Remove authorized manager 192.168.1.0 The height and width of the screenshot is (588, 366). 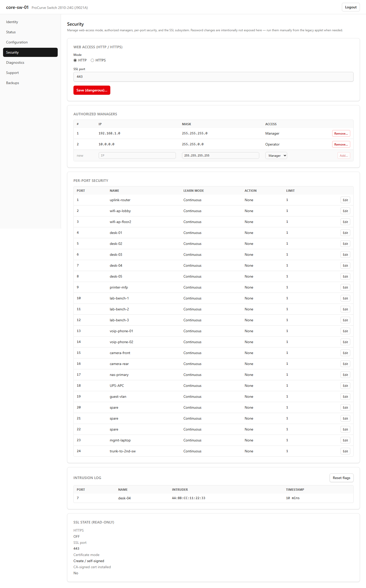tap(341, 133)
